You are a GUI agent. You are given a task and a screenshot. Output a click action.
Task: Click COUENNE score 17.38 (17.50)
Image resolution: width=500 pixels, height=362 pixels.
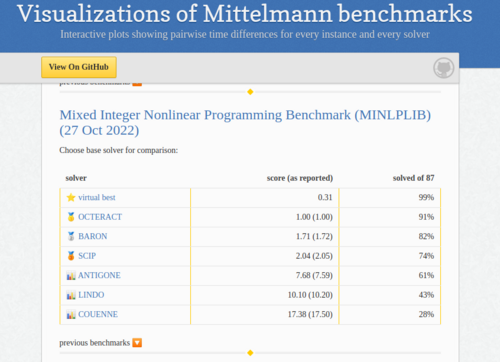[x=310, y=314]
